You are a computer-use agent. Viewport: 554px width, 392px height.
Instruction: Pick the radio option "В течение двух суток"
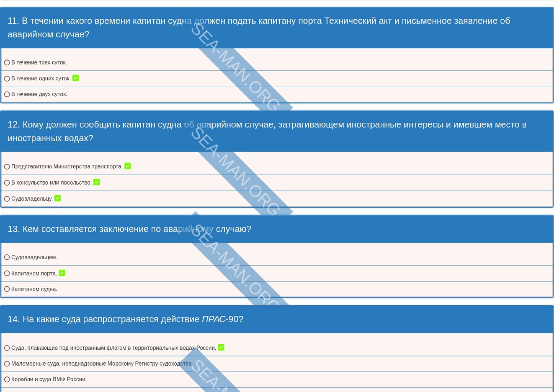[7, 94]
